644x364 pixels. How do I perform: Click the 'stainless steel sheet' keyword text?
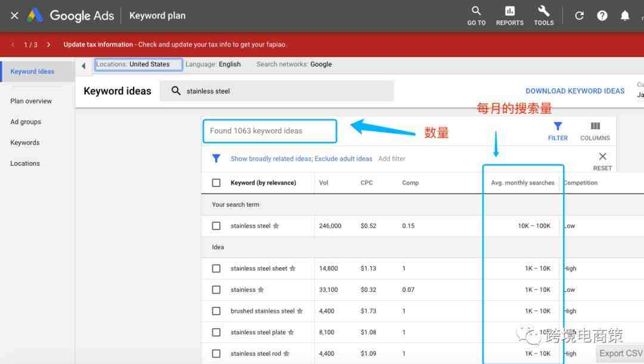[259, 269]
